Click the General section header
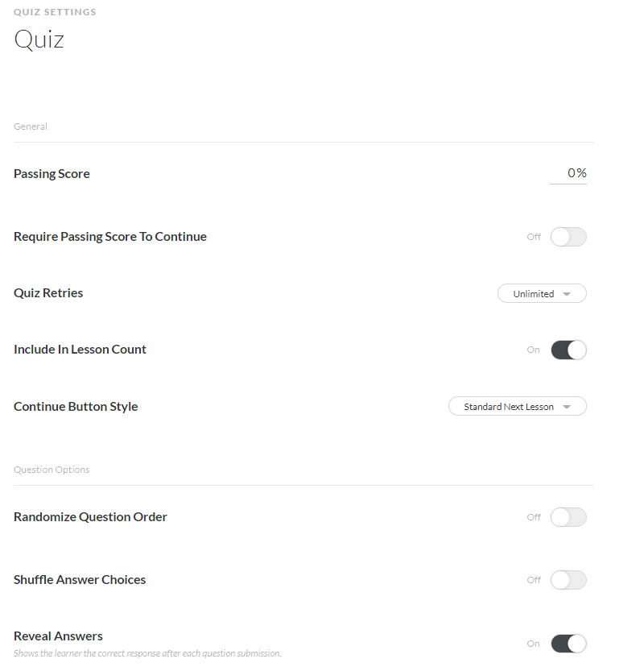The width and height of the screenshot is (644, 671). coord(31,126)
